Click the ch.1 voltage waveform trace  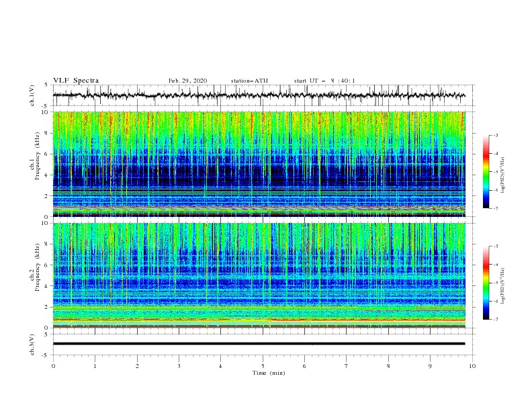[259, 95]
